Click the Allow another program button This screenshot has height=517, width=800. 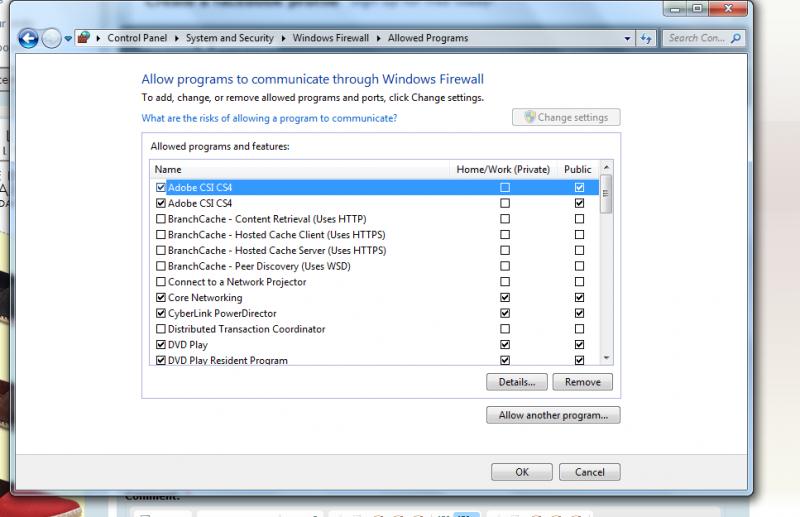(553, 415)
